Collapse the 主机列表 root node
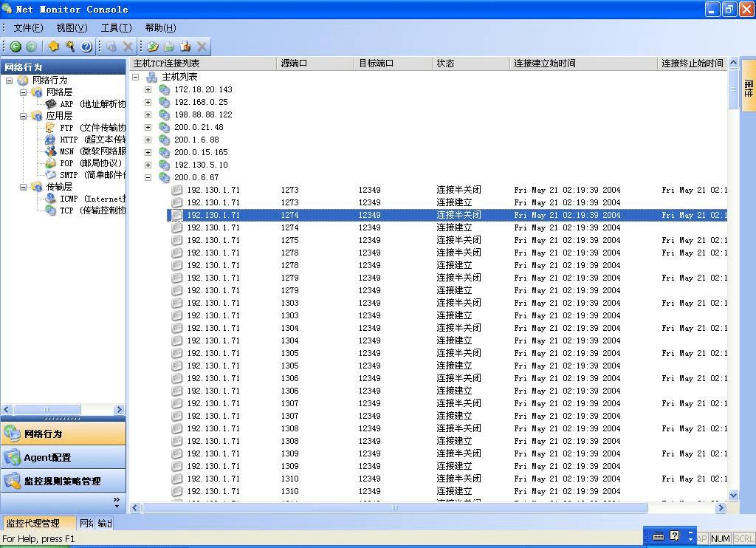 [136, 77]
